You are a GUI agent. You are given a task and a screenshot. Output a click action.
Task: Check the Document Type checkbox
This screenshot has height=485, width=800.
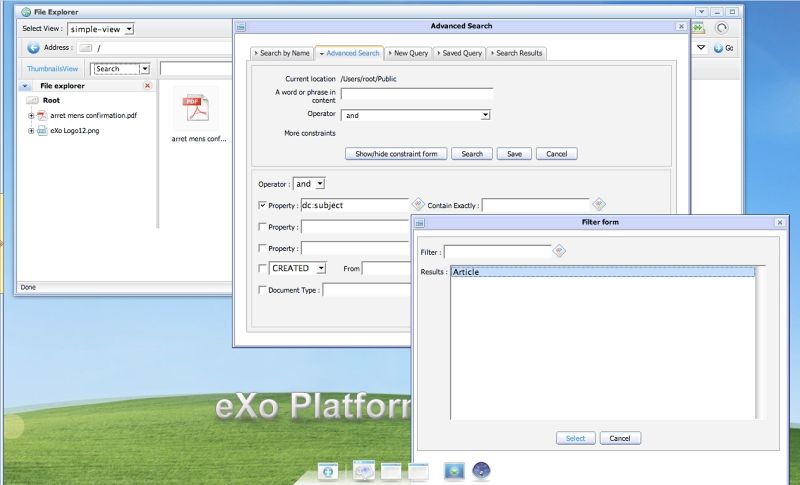coord(262,290)
